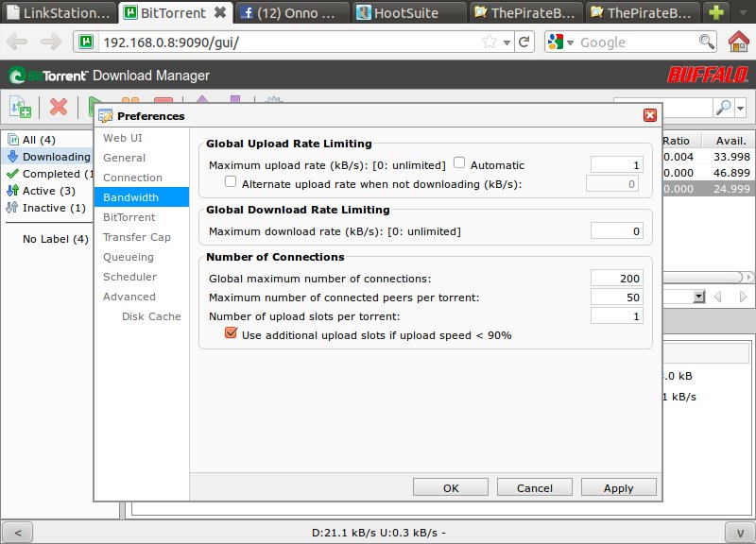Click the search magnifier icon in the toolbar

click(x=721, y=108)
